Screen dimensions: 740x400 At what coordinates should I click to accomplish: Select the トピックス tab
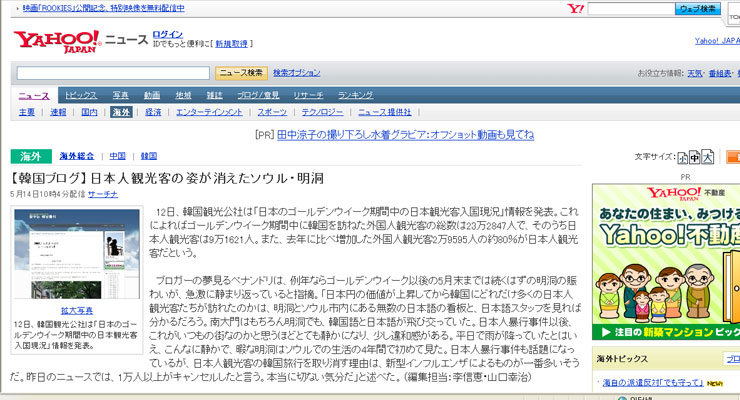coord(81,95)
